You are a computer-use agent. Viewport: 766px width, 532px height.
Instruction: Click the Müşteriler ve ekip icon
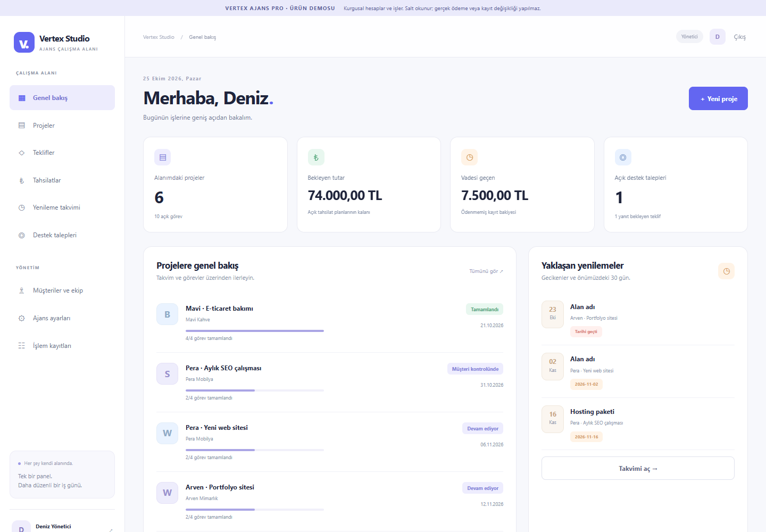pyautogui.click(x=22, y=290)
